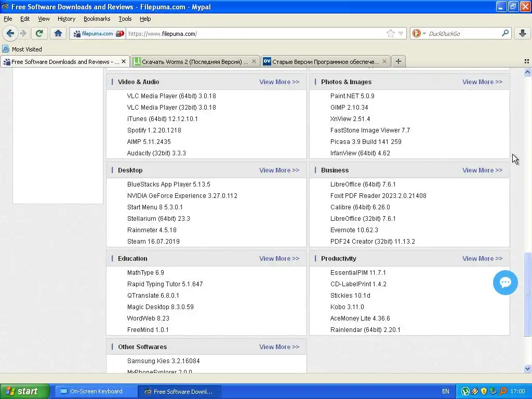The height and width of the screenshot is (399, 532).
Task: Open the blue chat bubble widget
Action: (505, 282)
